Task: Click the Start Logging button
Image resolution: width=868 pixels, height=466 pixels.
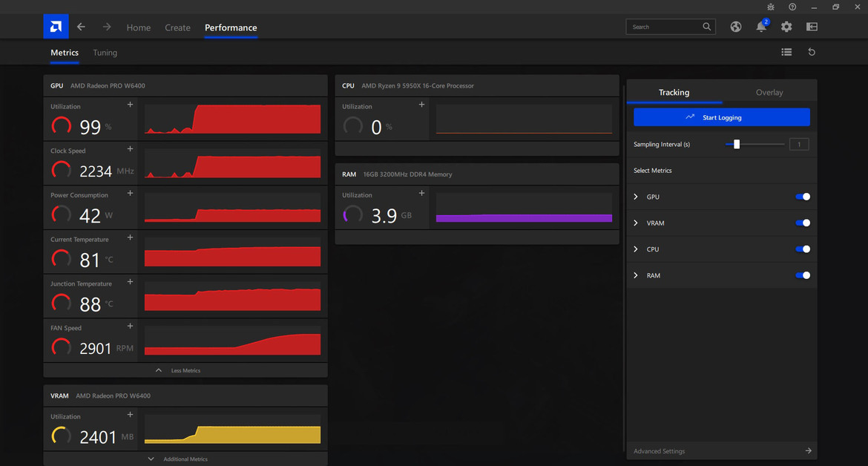Action: (722, 117)
